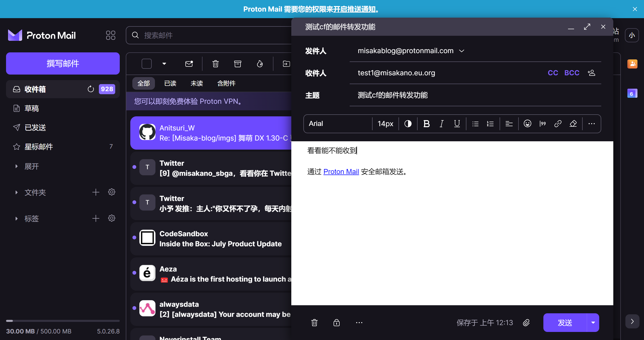Tick the select-all messages checkbox
The width and height of the screenshot is (644, 340).
pos(147,64)
